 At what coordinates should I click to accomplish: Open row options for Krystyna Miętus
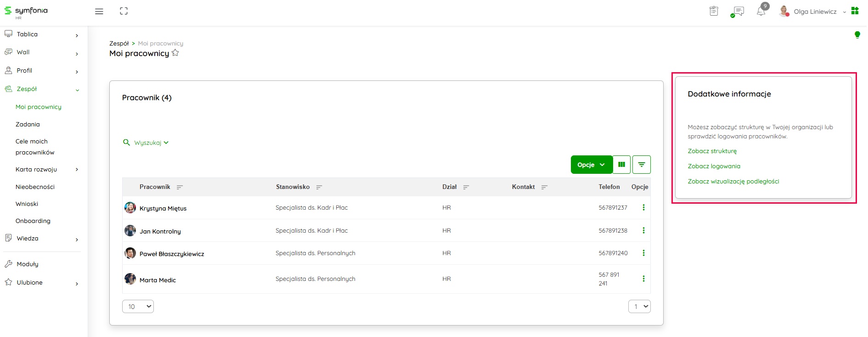[643, 207]
